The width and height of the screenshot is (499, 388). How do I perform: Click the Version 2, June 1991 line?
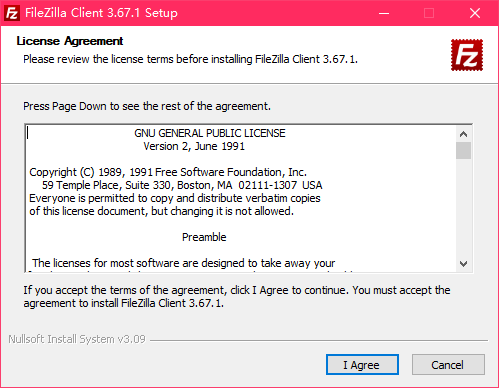194,146
